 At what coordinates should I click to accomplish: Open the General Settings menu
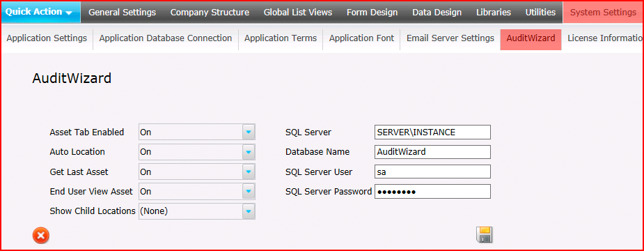[x=123, y=13]
